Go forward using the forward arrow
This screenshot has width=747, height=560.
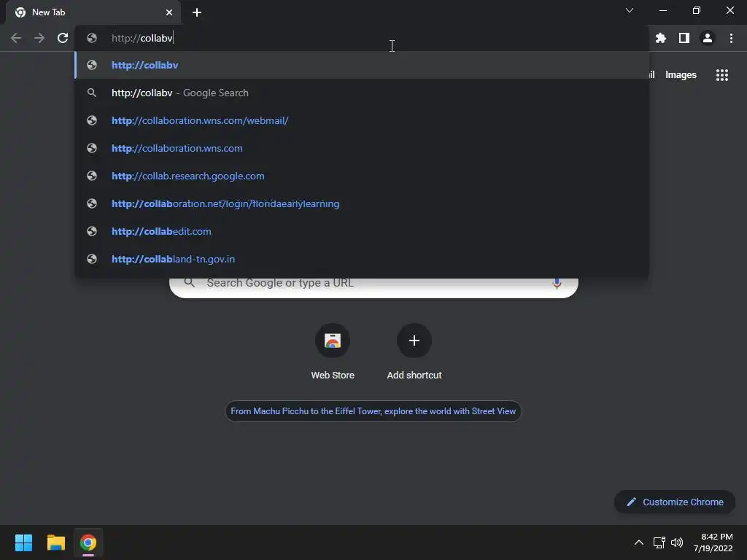pyautogui.click(x=39, y=38)
